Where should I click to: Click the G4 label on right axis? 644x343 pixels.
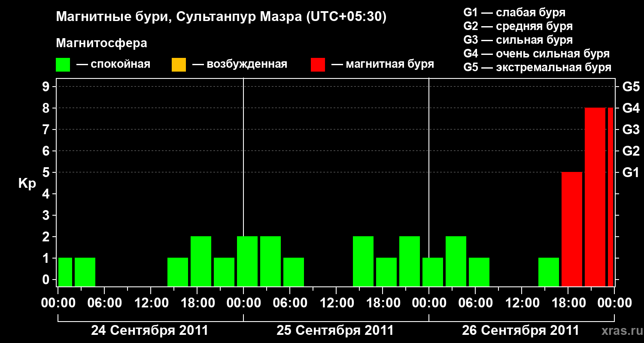631,108
